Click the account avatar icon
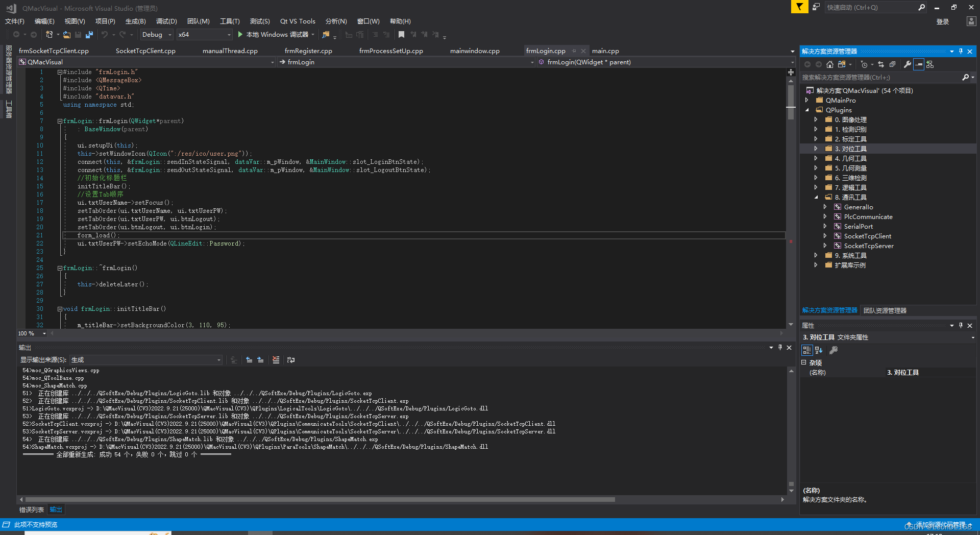 (971, 21)
